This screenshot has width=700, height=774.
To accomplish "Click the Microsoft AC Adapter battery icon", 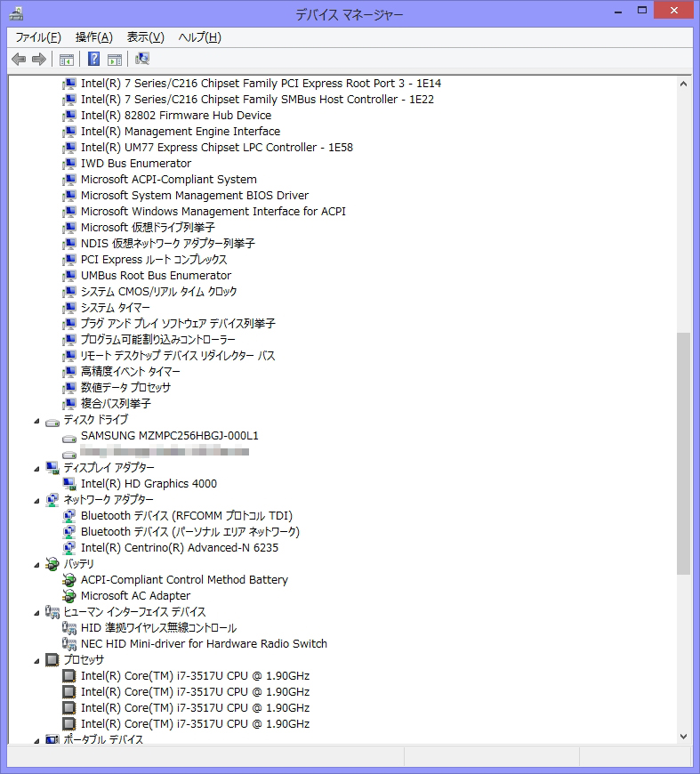I will pos(69,596).
